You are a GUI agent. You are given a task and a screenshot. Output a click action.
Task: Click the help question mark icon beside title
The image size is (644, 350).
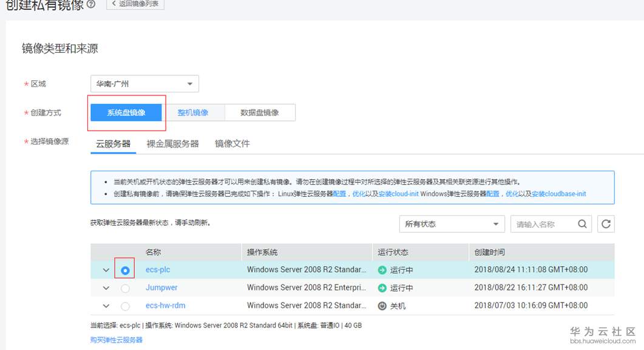coord(91,4)
